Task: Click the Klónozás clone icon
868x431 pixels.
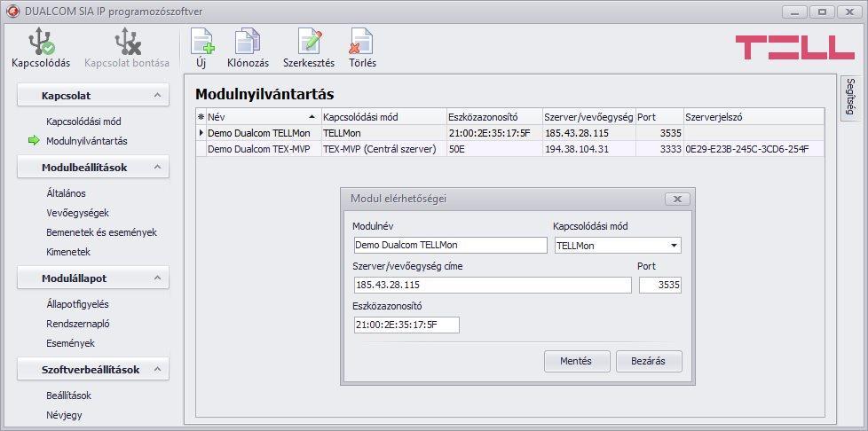Action: point(248,41)
